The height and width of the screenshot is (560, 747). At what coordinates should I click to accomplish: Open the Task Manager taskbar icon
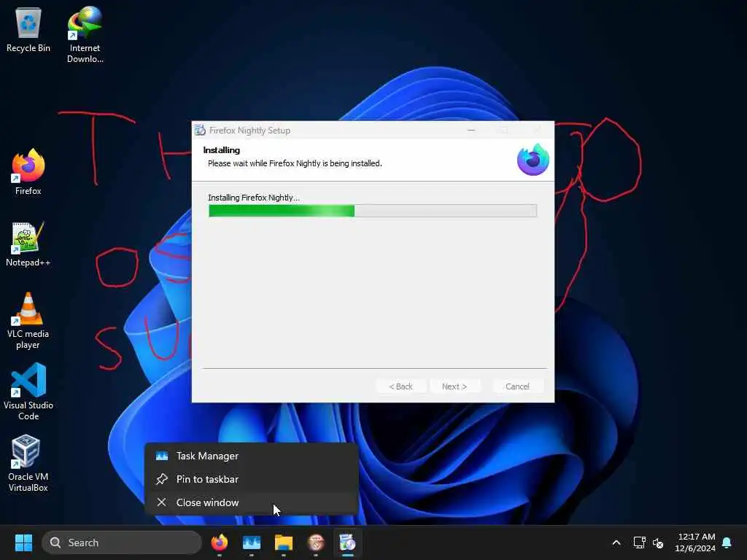click(x=252, y=542)
